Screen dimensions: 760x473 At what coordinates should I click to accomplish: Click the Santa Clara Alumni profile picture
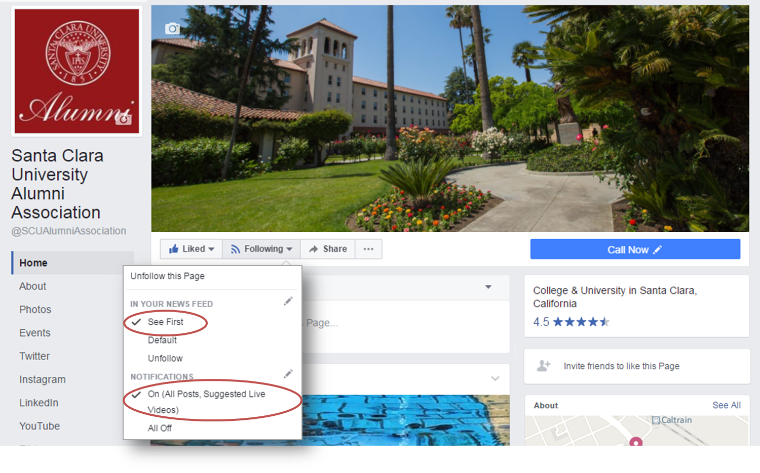[x=76, y=70]
